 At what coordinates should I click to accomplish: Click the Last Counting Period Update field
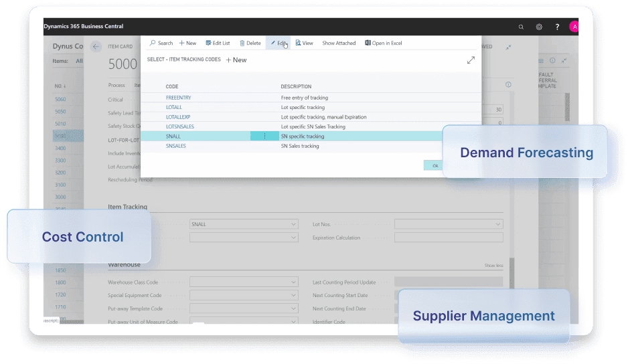click(449, 282)
